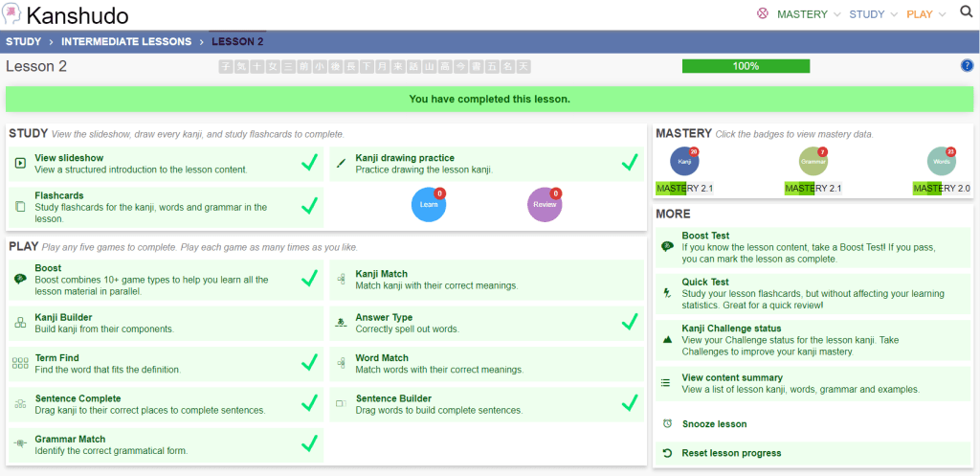The width and height of the screenshot is (980, 476).
Task: Click the checkmark next to Boost game
Action: [x=309, y=278]
